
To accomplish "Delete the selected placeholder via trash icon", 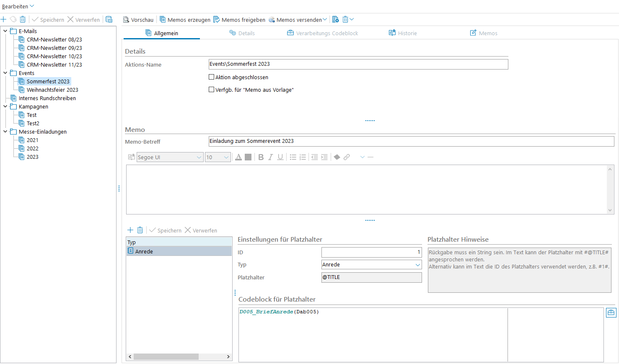I will tap(140, 230).
